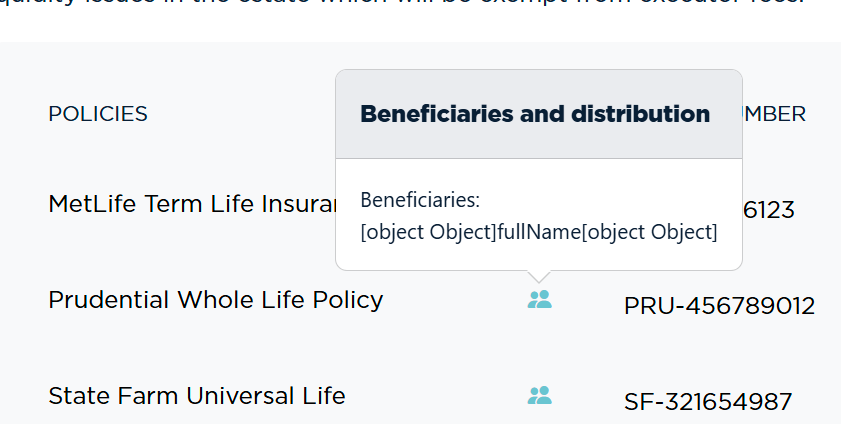Select the Prudential Whole Life Policy name

pyautogui.click(x=215, y=299)
